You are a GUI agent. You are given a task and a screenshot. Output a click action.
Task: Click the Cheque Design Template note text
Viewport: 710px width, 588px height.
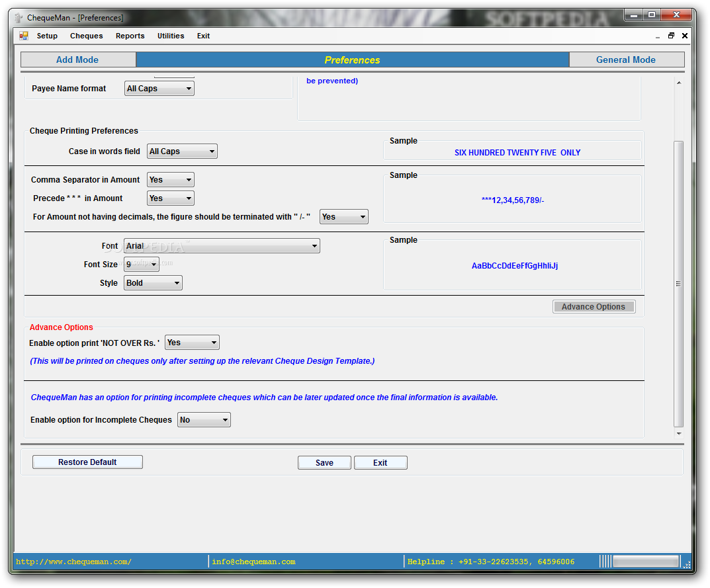tap(202, 361)
